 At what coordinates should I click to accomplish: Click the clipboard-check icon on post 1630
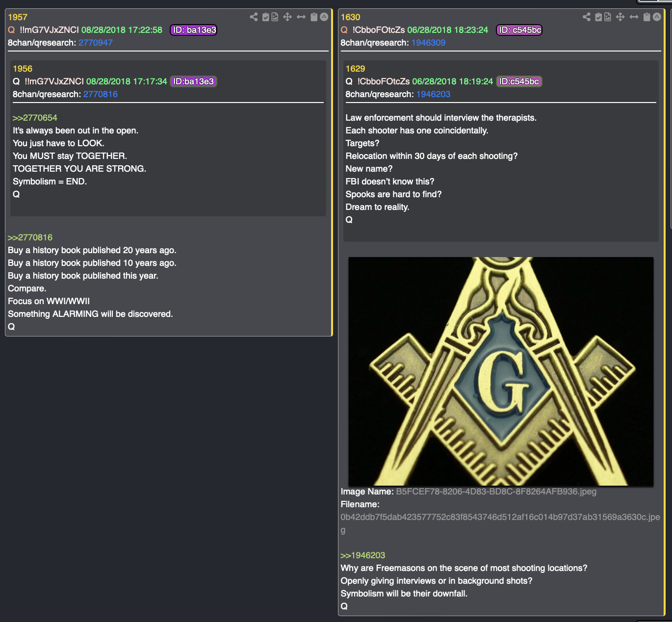point(598,17)
